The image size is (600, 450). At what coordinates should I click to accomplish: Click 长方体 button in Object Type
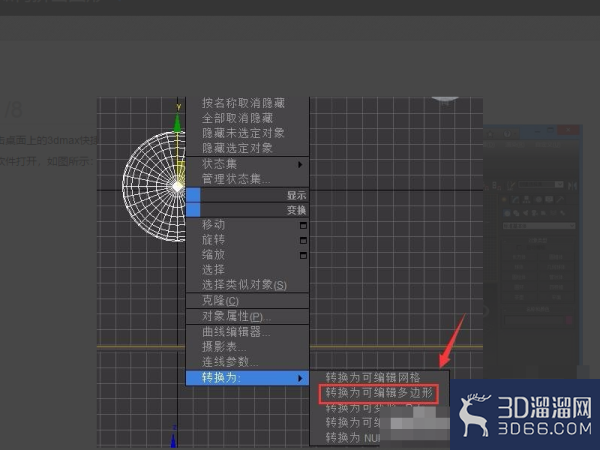coord(519,257)
